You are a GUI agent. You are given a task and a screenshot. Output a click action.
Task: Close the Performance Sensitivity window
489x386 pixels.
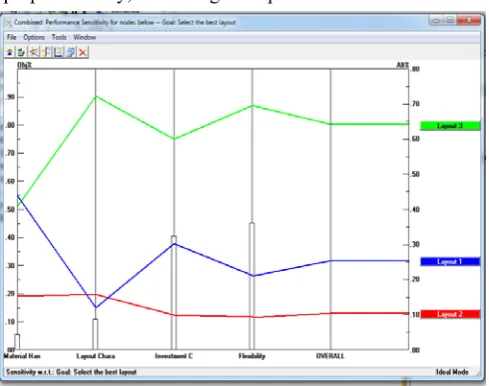tap(469, 20)
